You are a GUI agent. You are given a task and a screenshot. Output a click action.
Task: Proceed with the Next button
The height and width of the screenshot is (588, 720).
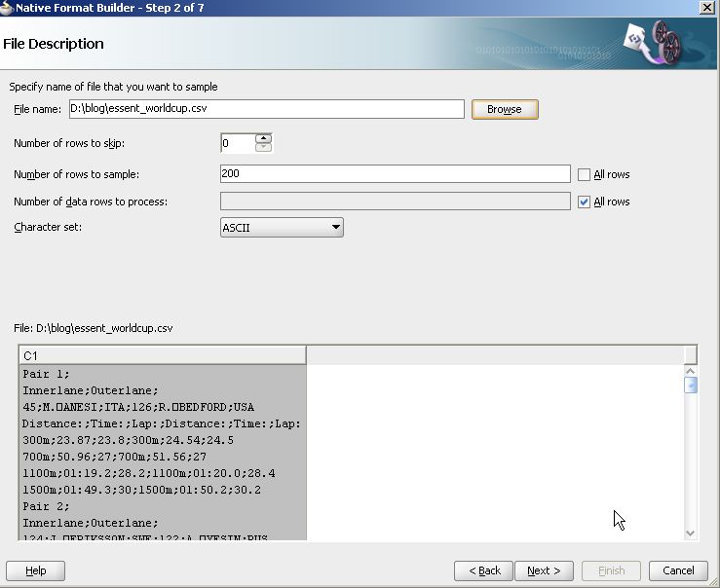click(544, 570)
